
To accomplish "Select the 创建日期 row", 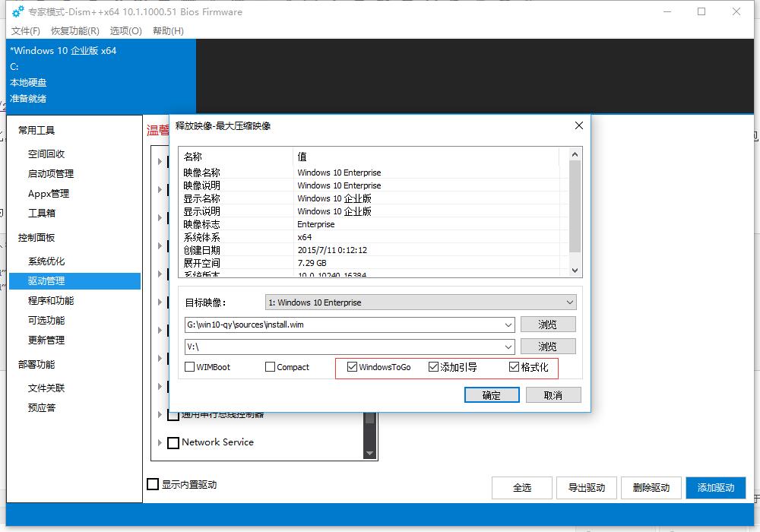I will pyautogui.click(x=374, y=250).
